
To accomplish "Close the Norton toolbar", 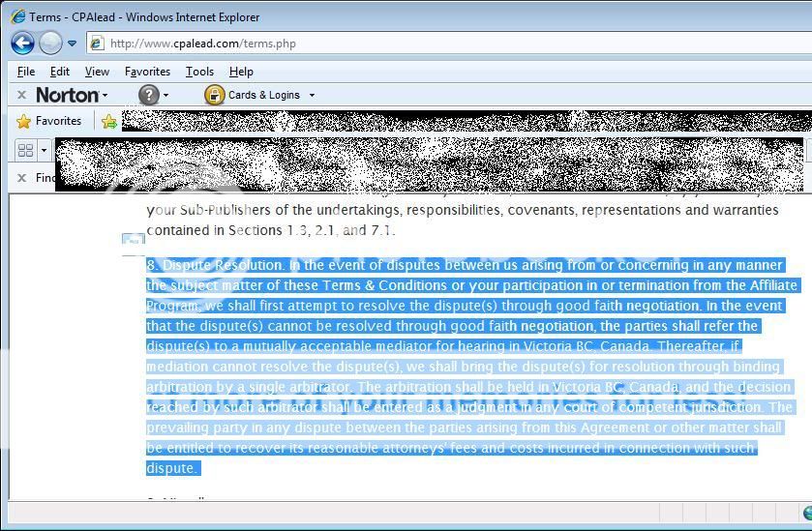I will point(21,95).
